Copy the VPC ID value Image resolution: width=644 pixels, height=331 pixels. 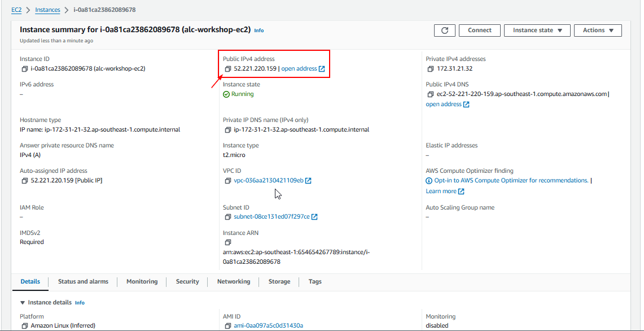(228, 181)
